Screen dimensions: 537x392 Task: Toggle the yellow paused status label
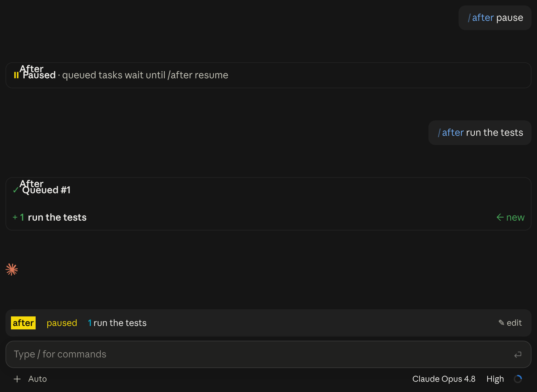click(x=62, y=323)
